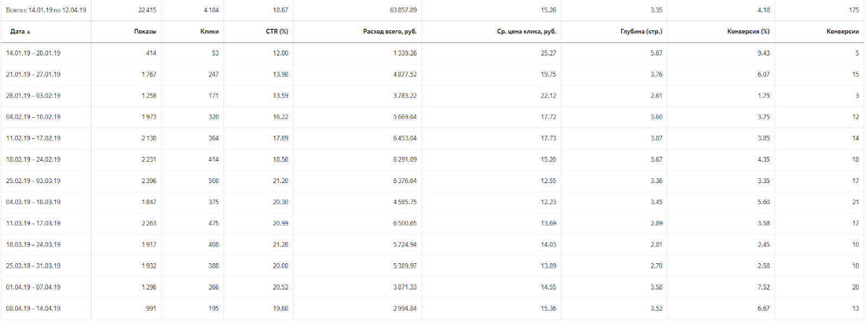The width and height of the screenshot is (868, 322).
Task: Click the Ср. цена клика, руб. header
Action: [526, 31]
